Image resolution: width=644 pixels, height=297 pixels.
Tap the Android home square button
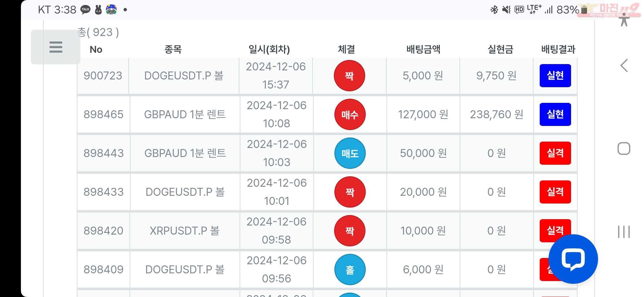(x=624, y=149)
